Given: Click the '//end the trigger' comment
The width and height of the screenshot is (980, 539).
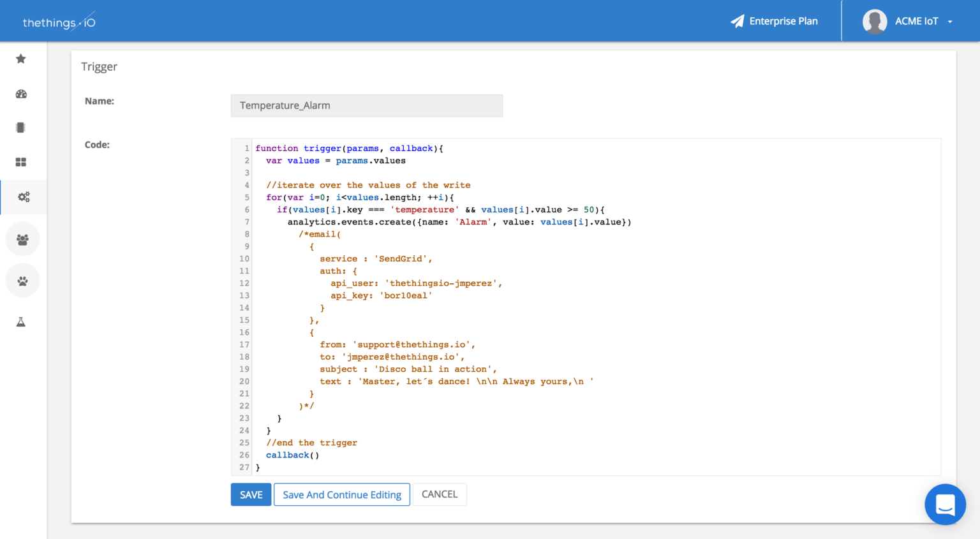Looking at the screenshot, I should tap(312, 443).
